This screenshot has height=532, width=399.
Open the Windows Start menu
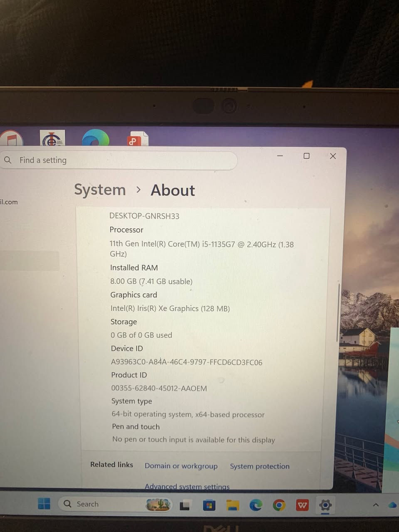tap(44, 504)
